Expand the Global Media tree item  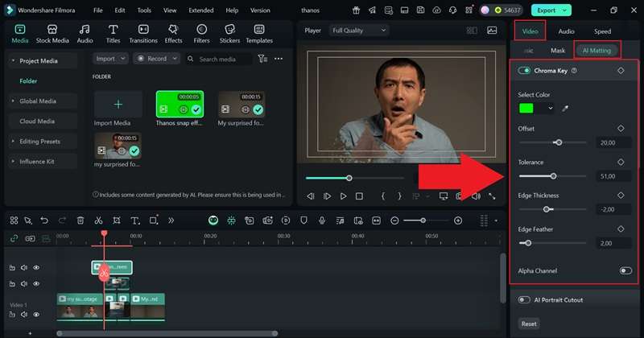(x=38, y=101)
